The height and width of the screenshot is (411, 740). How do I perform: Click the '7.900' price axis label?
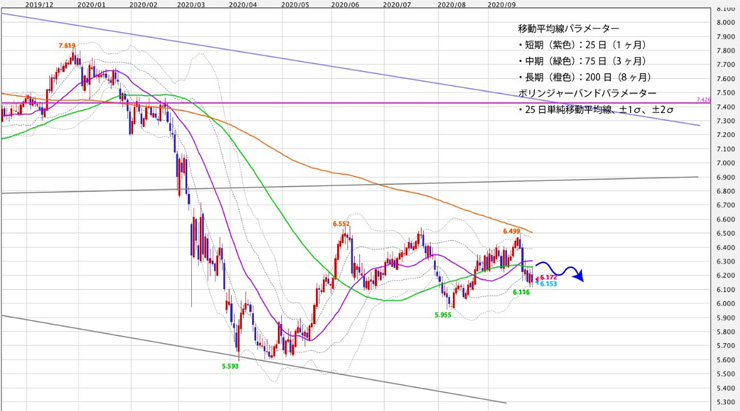coord(725,36)
